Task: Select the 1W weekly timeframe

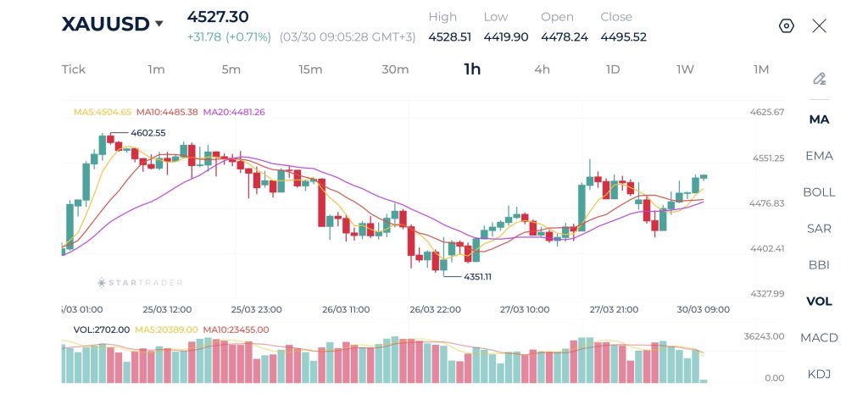Action: tap(685, 69)
